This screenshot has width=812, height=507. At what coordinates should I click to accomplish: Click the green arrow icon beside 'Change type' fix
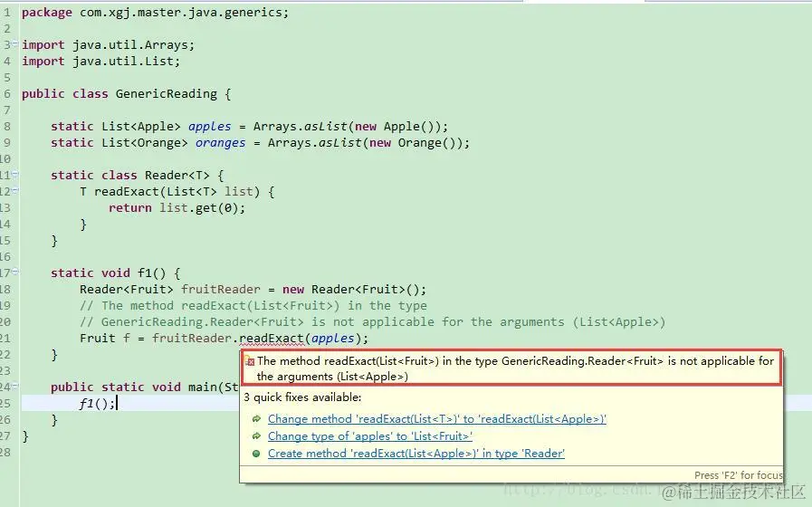click(256, 436)
